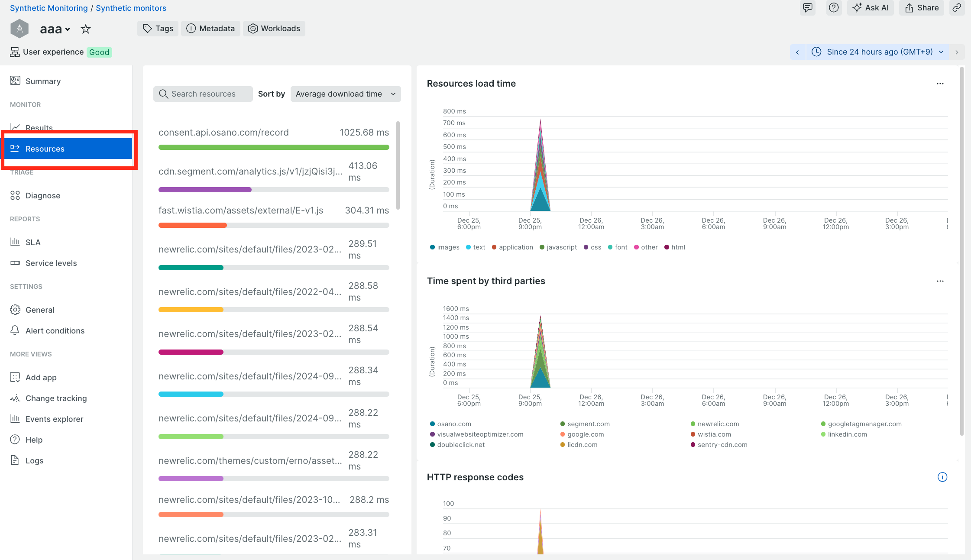This screenshot has height=560, width=971.
Task: Favorite the aaa monitor with the star icon
Action: (86, 29)
